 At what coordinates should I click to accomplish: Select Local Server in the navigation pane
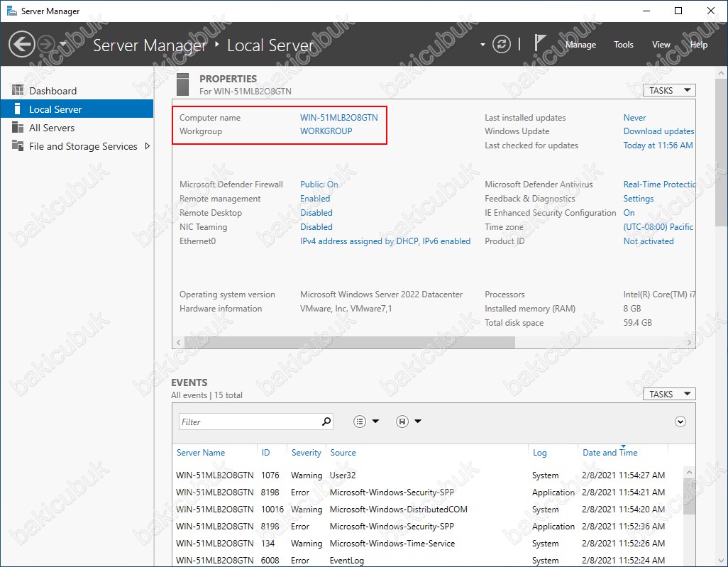[x=77, y=109]
